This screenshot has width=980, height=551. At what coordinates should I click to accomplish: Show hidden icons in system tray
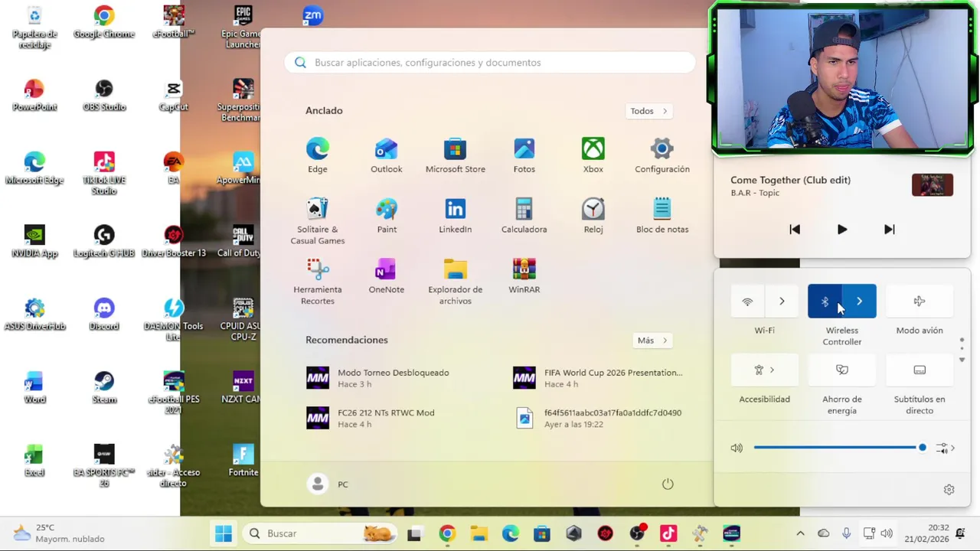point(800,533)
